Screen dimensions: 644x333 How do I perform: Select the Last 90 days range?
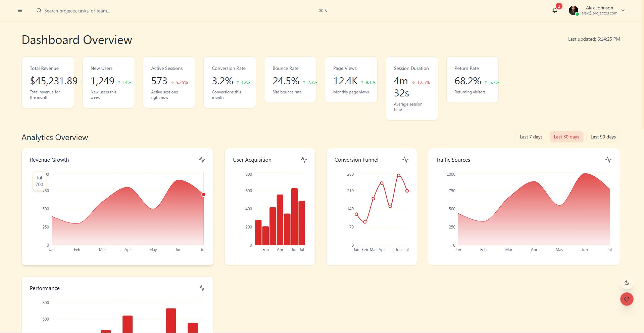click(603, 137)
